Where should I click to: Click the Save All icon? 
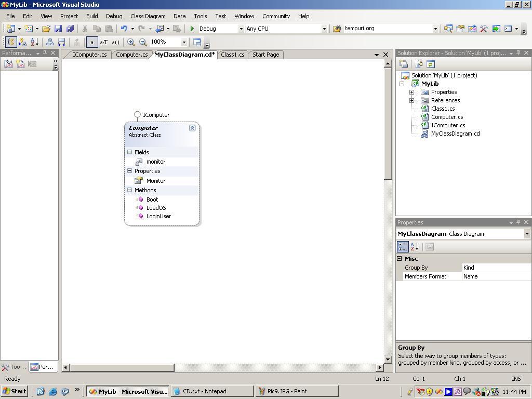click(70, 29)
